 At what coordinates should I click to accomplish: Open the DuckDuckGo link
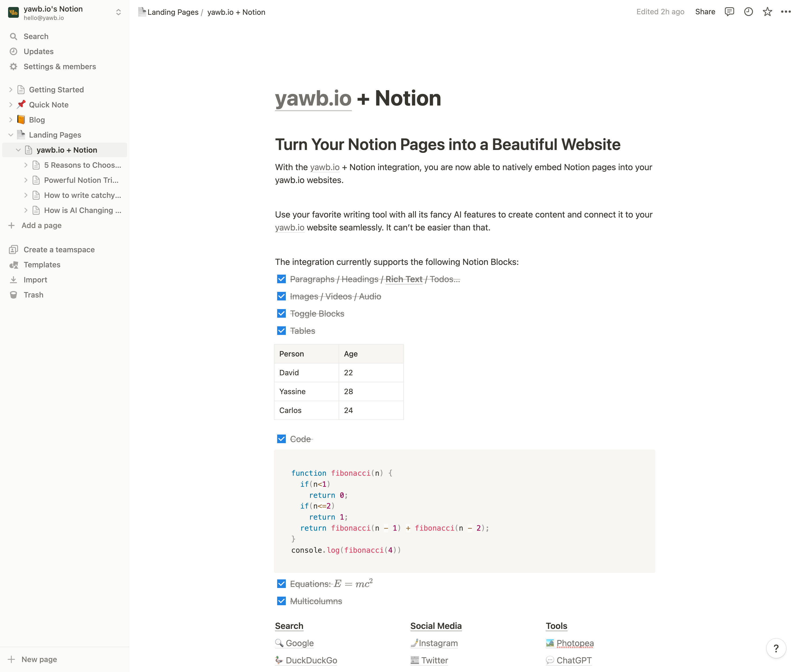click(x=311, y=660)
